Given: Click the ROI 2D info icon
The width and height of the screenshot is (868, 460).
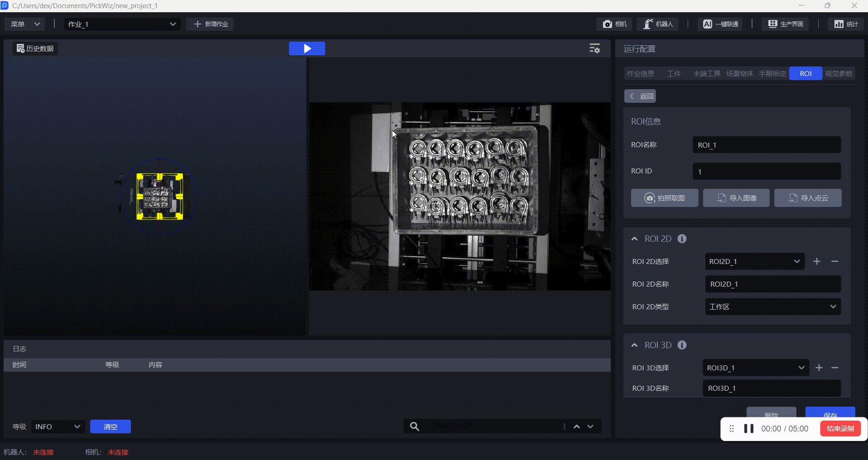Looking at the screenshot, I should [682, 239].
